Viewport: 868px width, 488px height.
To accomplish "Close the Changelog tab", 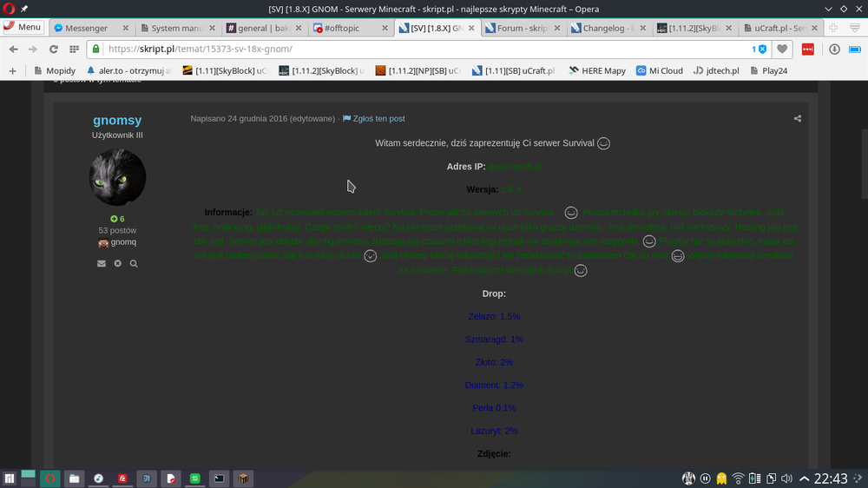I will [x=642, y=28].
